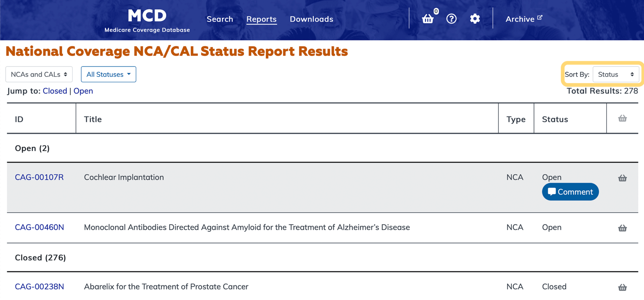Expand the NCAs and CALs dropdown
This screenshot has width=644, height=300.
(x=39, y=74)
